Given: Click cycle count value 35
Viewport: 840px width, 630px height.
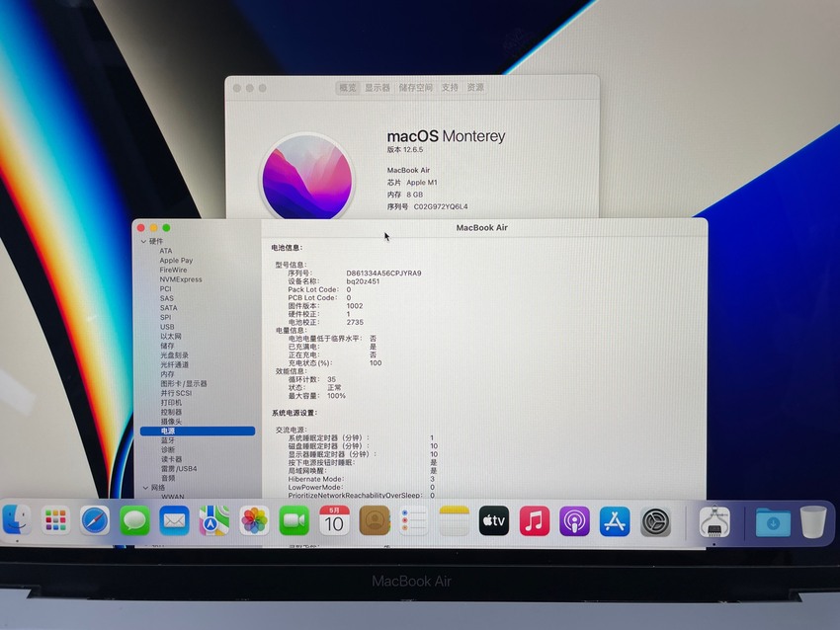Looking at the screenshot, I should coord(332,379).
